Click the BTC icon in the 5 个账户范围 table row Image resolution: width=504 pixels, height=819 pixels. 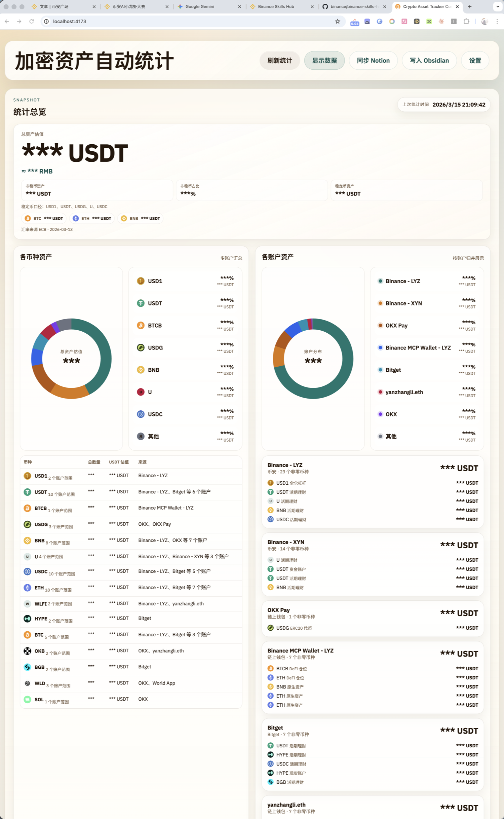tap(28, 635)
